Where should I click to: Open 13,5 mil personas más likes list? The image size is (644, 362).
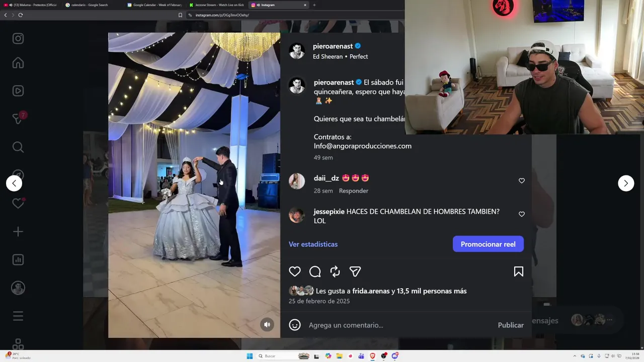coord(432,291)
